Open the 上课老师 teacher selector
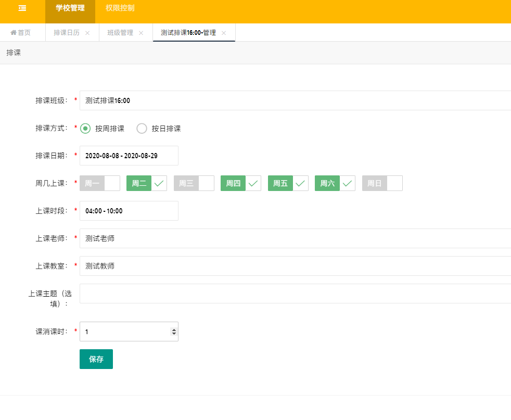 [x=295, y=238]
